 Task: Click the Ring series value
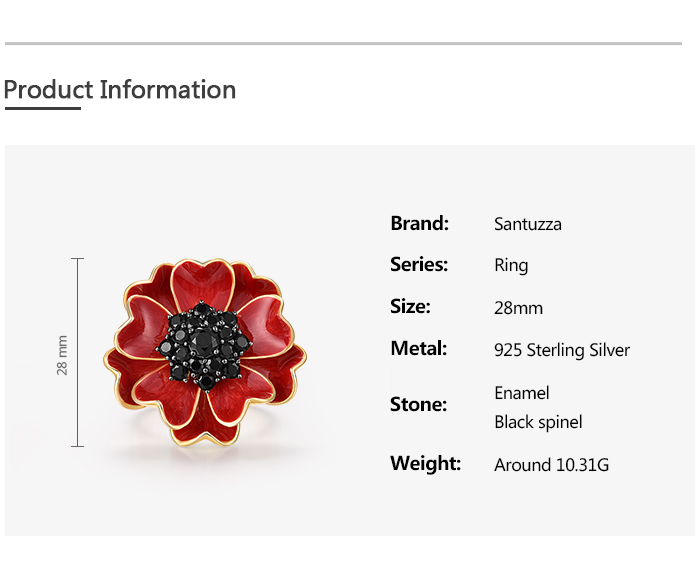pos(511,266)
